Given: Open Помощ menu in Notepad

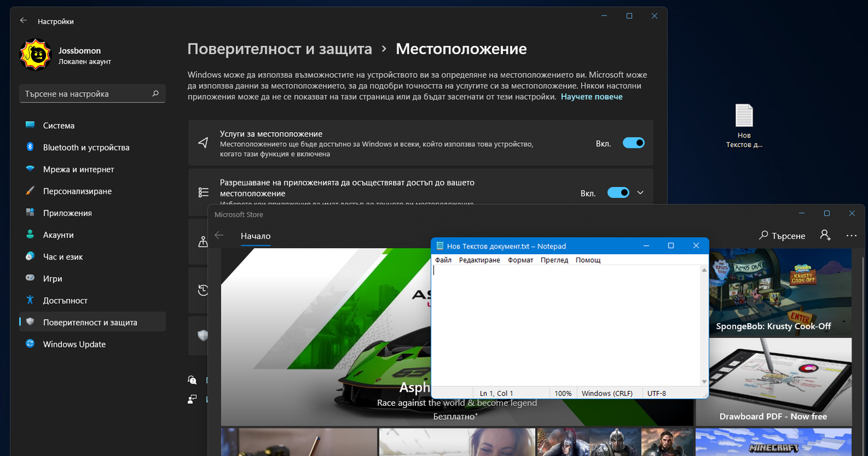Looking at the screenshot, I should (588, 260).
